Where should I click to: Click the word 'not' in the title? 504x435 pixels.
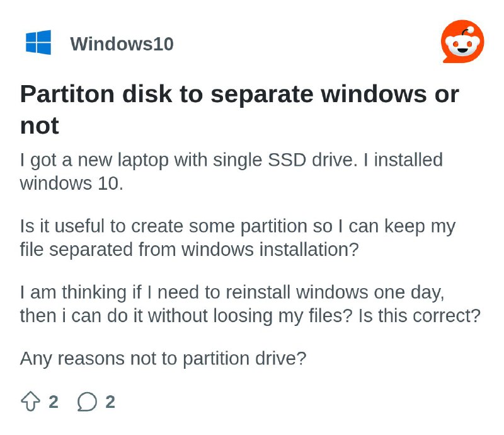(x=40, y=125)
